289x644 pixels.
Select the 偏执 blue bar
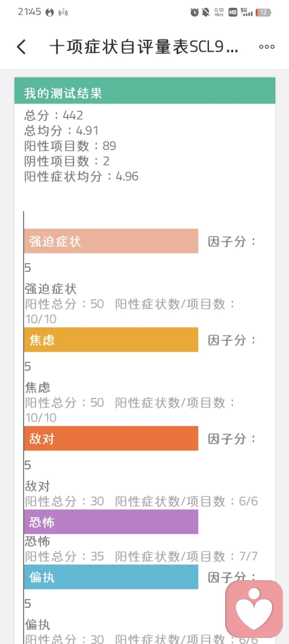(x=111, y=577)
